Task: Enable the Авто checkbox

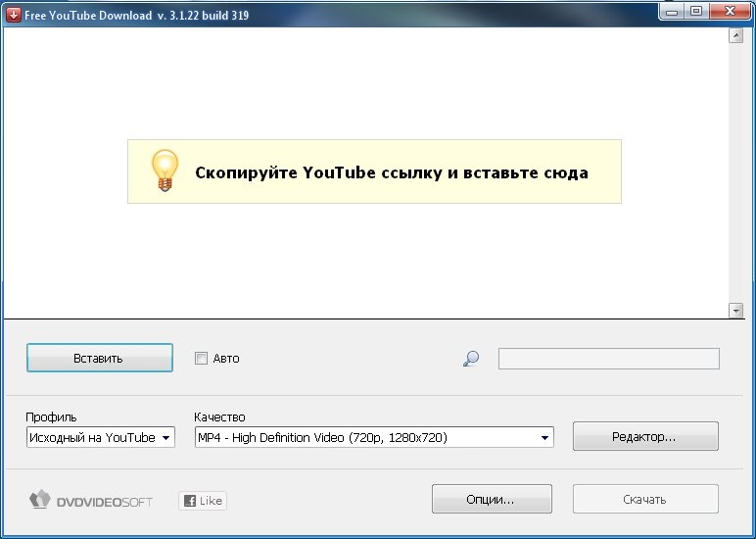Action: pyautogui.click(x=202, y=359)
